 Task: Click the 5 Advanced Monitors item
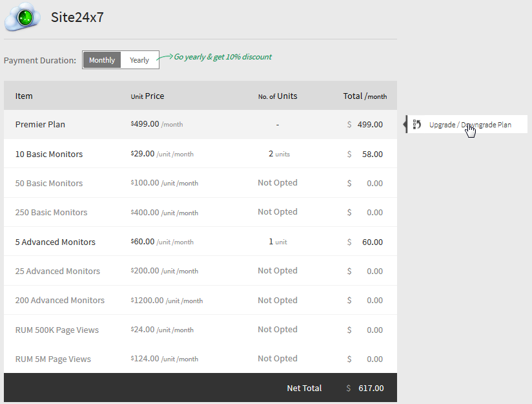click(x=56, y=242)
